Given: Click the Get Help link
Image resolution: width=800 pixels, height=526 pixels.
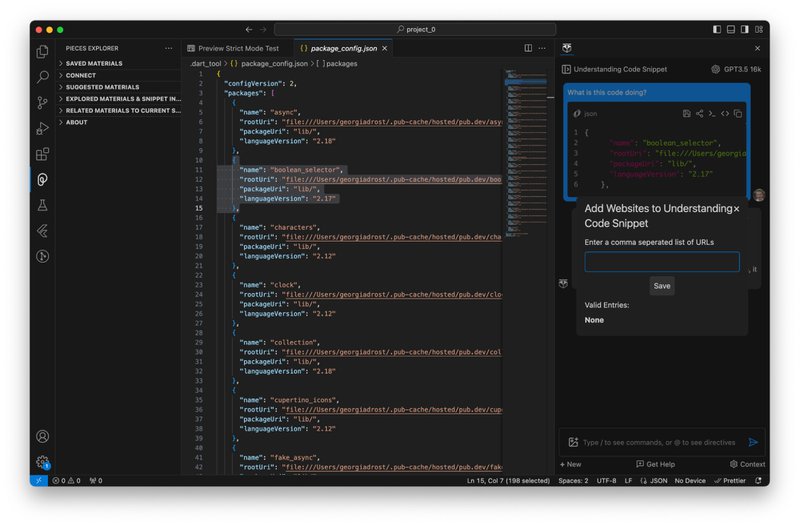Looking at the screenshot, I should pyautogui.click(x=656, y=464).
